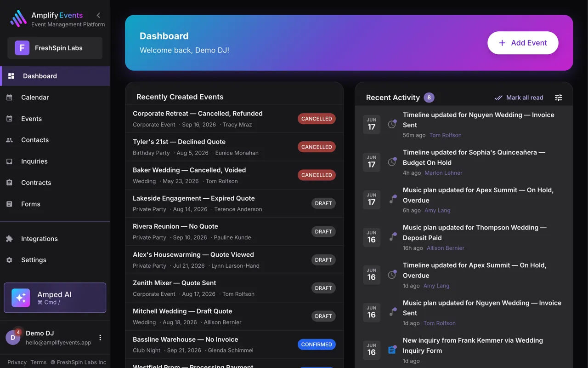The image size is (588, 368).
Task: Mark all read in Recent Activity
Action: pyautogui.click(x=519, y=98)
